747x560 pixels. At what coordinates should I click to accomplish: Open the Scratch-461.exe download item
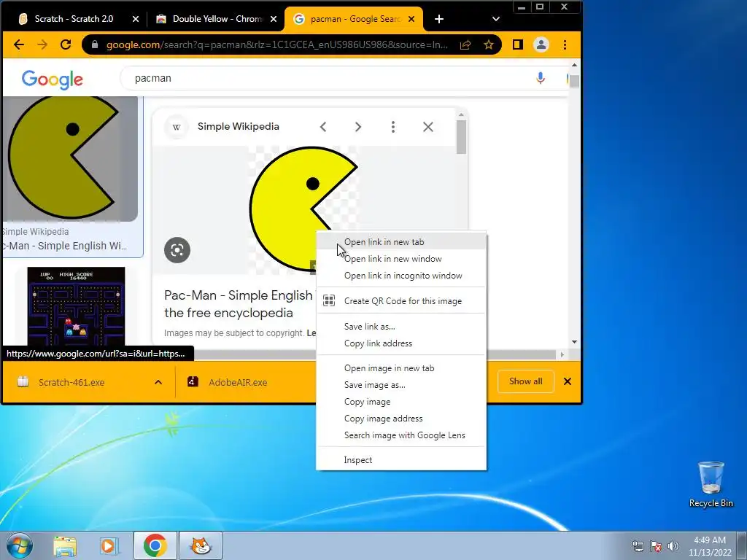tap(71, 382)
